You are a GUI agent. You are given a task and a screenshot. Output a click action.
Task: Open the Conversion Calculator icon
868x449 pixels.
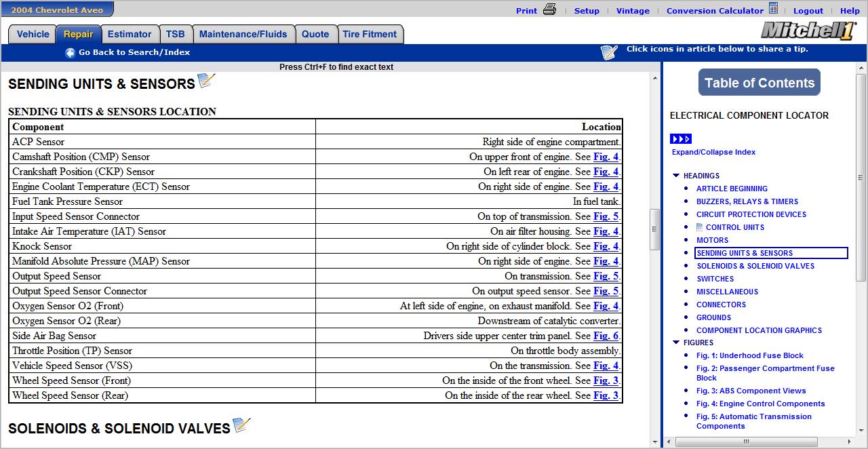point(773,9)
